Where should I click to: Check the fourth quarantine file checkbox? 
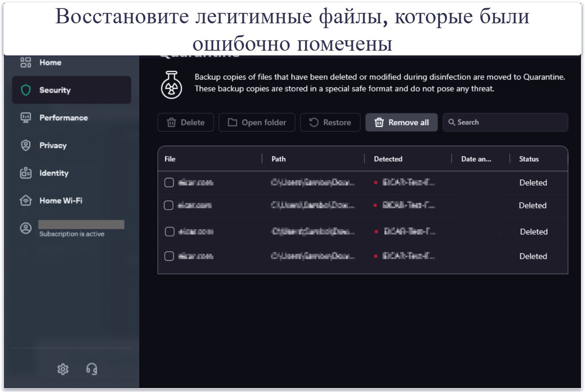pyautogui.click(x=169, y=256)
